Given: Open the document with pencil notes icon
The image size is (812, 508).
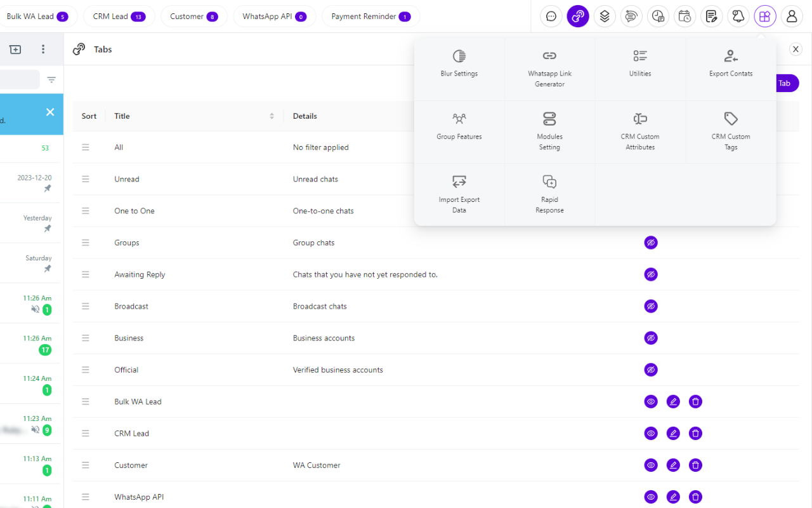Looking at the screenshot, I should tap(712, 17).
